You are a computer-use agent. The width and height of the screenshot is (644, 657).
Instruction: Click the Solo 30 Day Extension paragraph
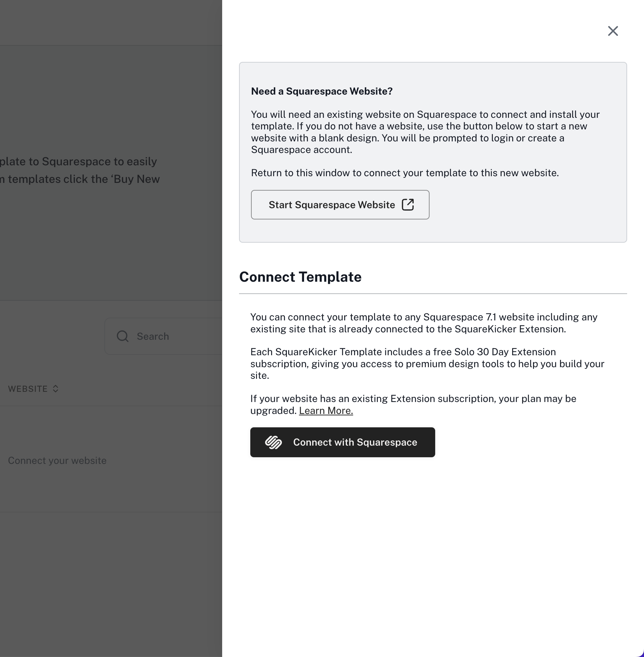point(427,364)
